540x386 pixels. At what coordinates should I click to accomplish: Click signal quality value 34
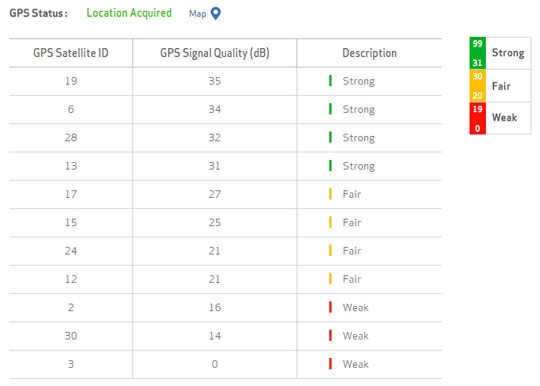click(215, 109)
